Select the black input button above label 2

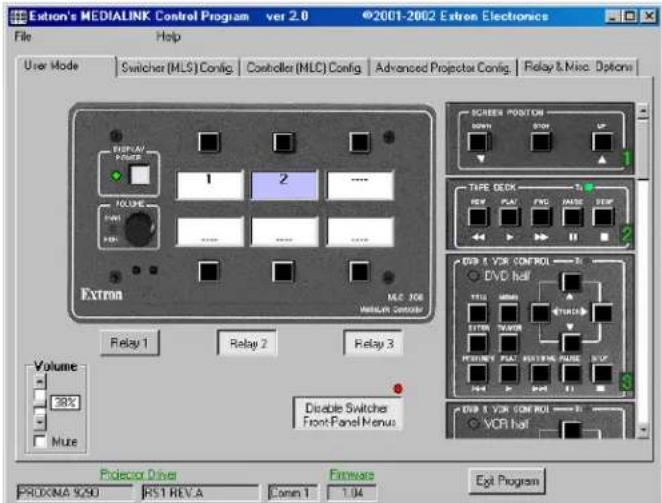(x=283, y=142)
